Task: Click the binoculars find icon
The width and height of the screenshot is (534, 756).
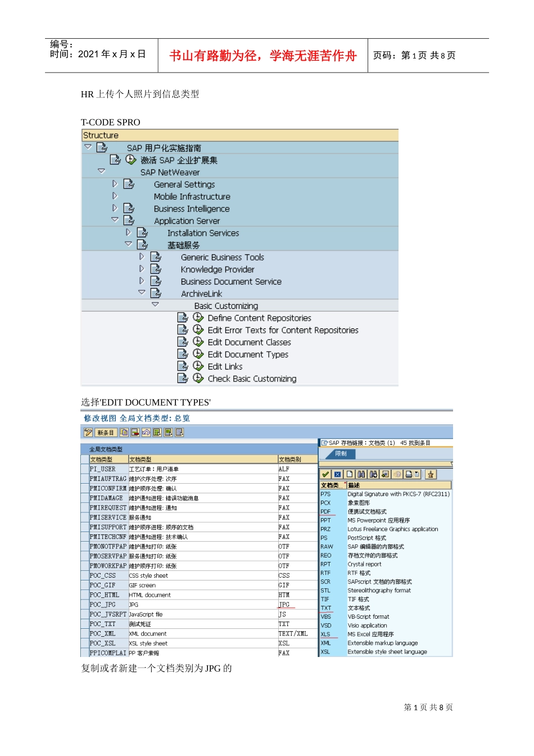Action: click(361, 474)
